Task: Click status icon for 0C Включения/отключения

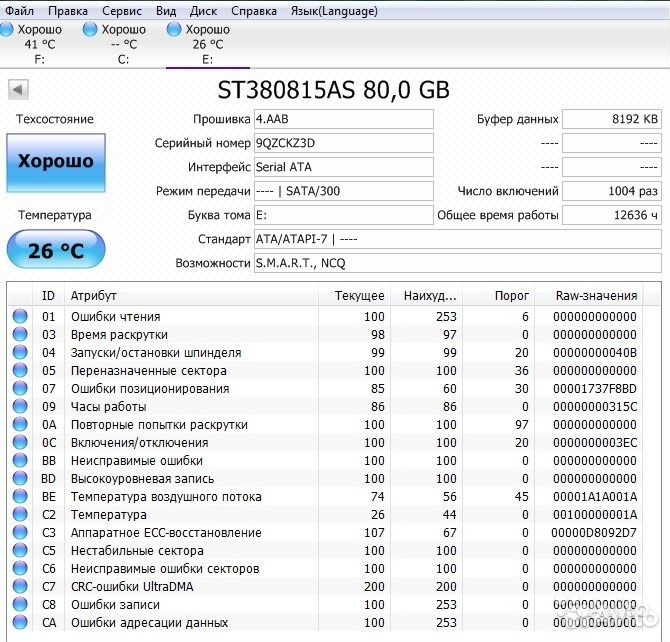Action: point(20,442)
